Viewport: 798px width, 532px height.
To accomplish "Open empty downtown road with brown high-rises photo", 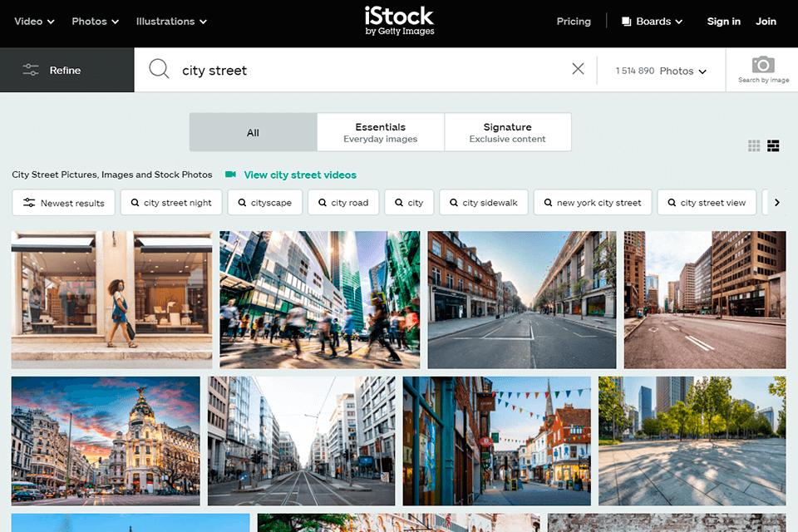I will pos(705,300).
